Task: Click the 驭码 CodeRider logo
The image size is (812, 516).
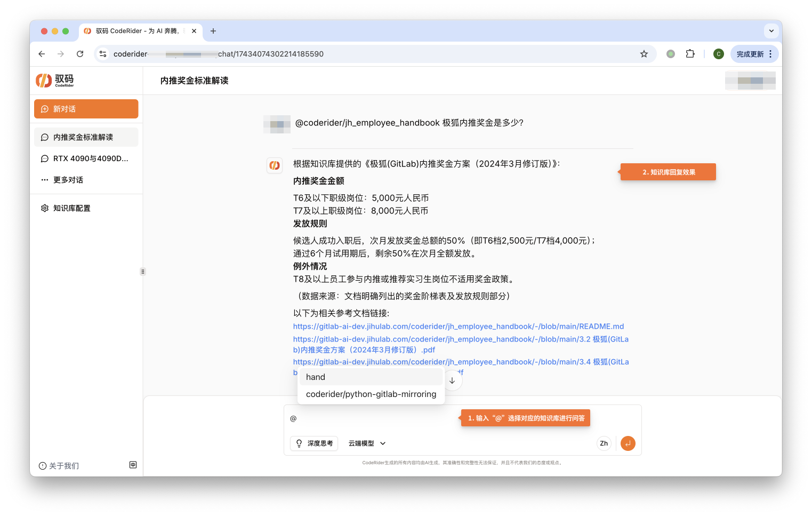Action: tap(55, 80)
